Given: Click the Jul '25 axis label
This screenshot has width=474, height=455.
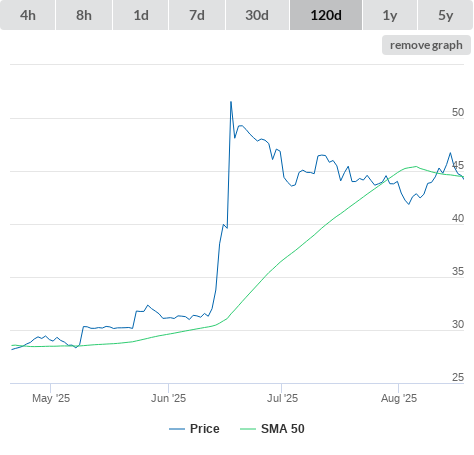Looking at the screenshot, I should (282, 398).
